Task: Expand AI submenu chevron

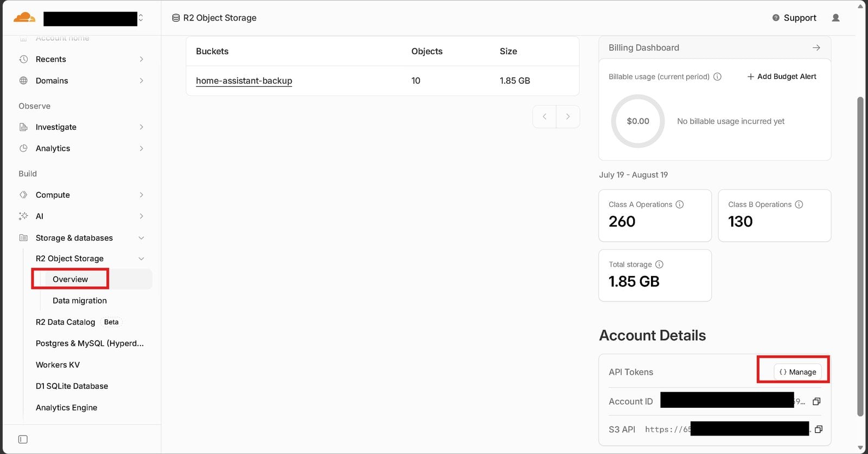Action: click(142, 216)
